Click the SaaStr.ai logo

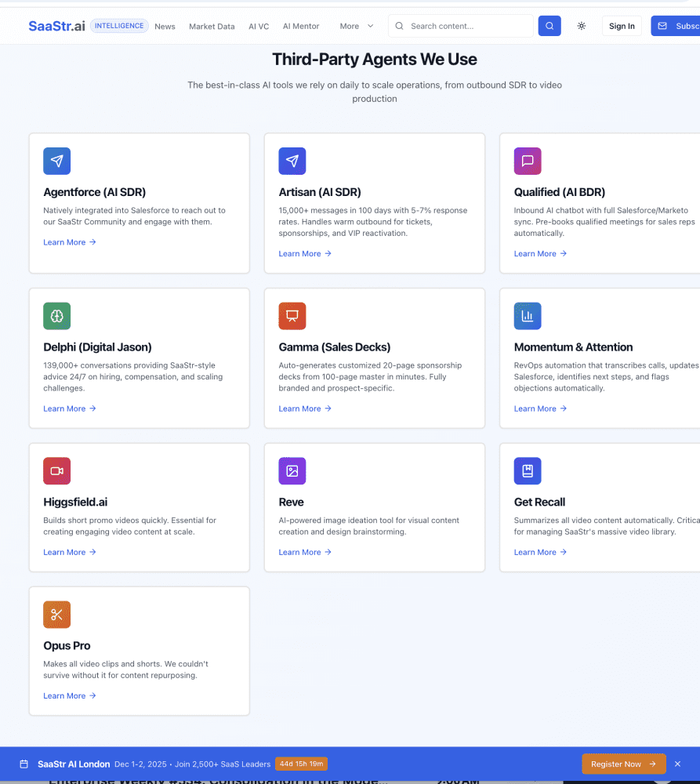(56, 26)
